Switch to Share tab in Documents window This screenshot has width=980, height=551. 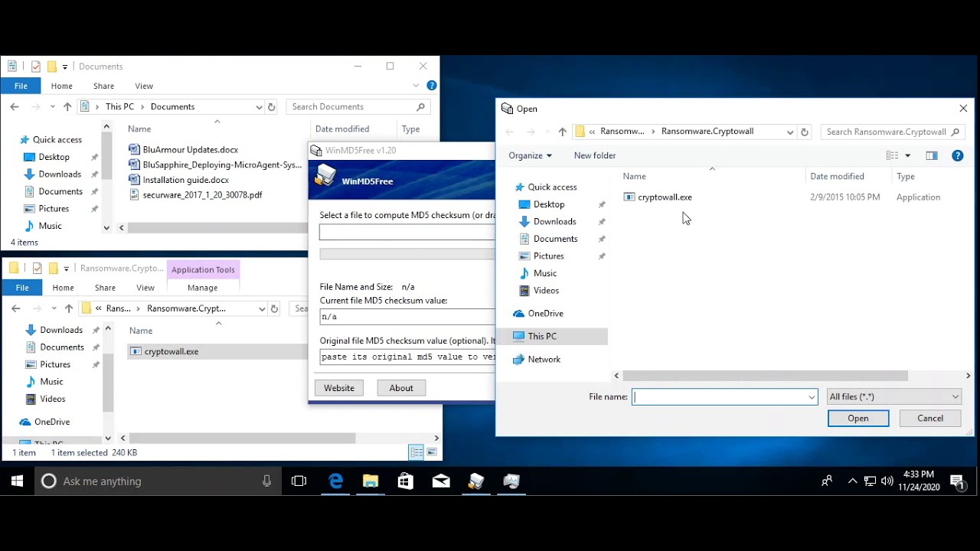103,86
